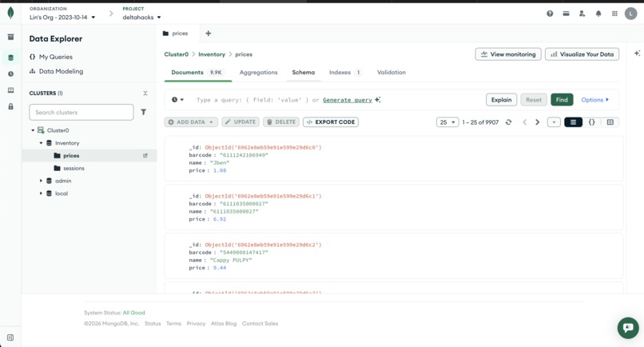Image resolution: width=644 pixels, height=347 pixels.
Task: Click the Generate query link
Action: (347, 100)
